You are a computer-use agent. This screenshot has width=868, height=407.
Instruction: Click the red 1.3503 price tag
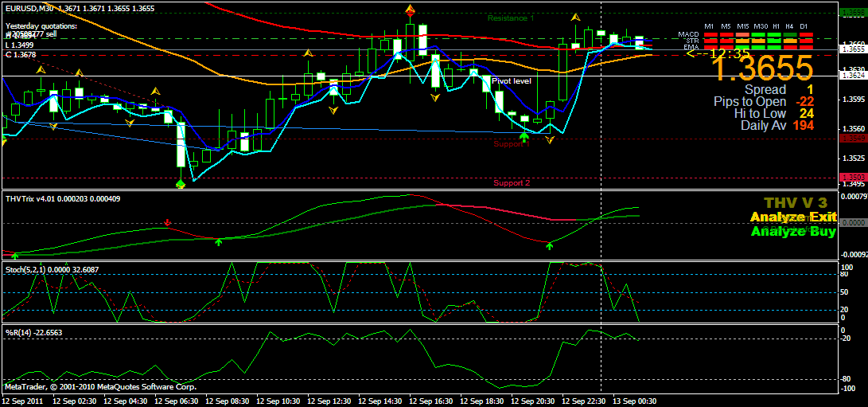(852, 178)
